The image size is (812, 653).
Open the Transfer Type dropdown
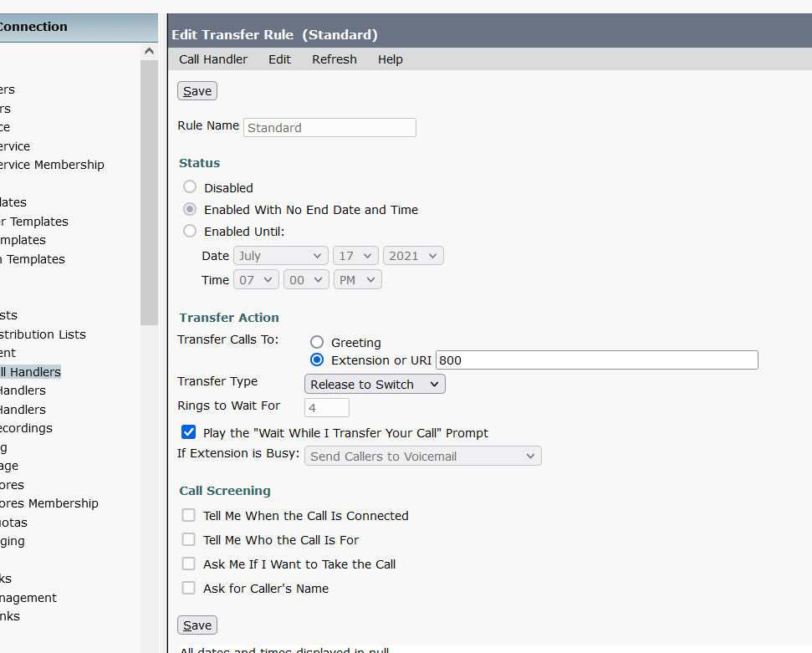coord(375,383)
